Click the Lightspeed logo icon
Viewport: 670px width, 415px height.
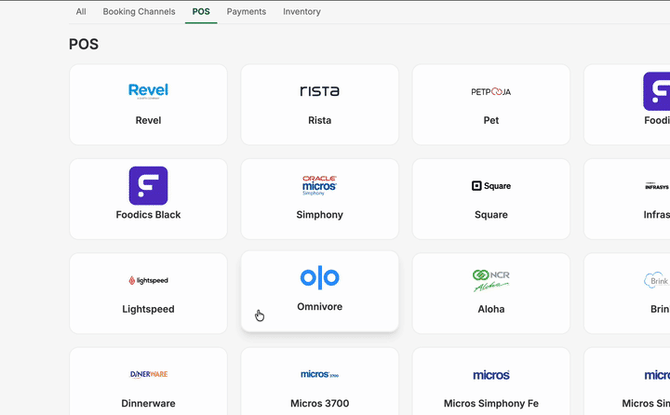point(148,280)
